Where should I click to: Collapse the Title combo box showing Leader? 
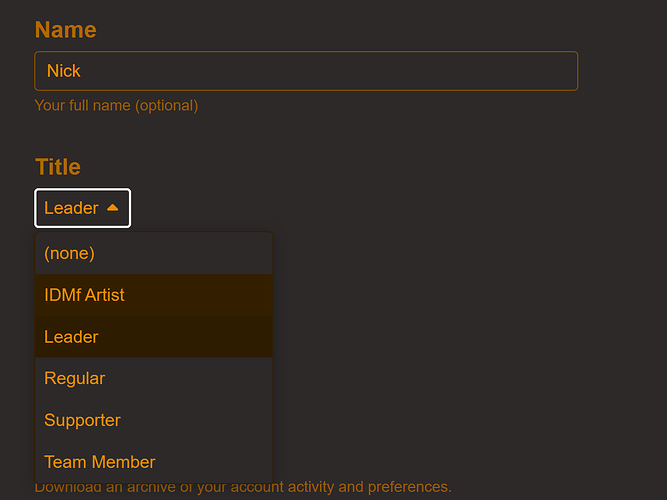click(83, 208)
